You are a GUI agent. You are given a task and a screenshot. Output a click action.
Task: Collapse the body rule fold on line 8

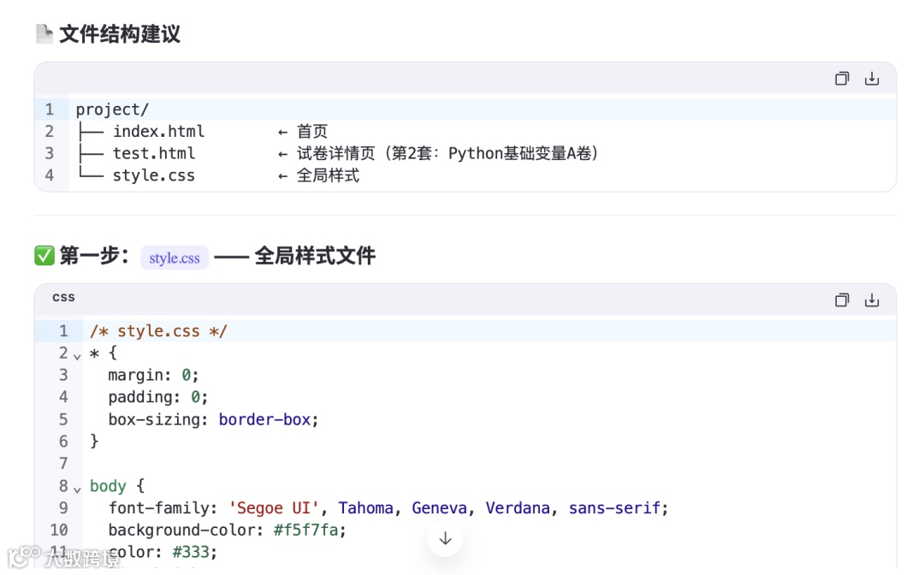pyautogui.click(x=77, y=489)
